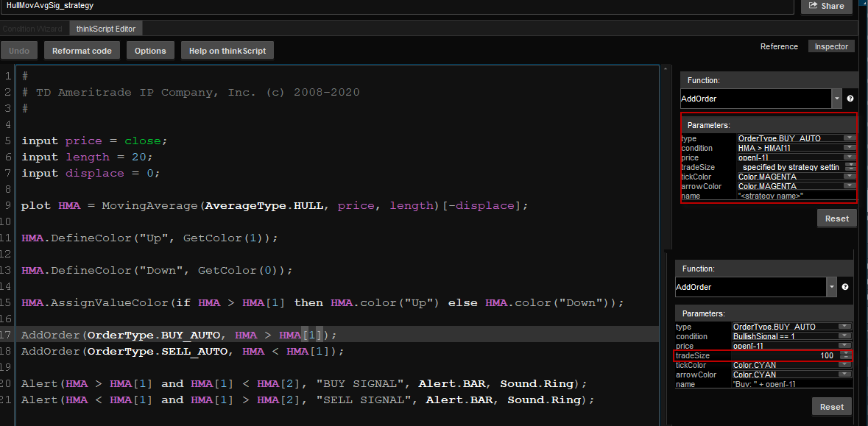This screenshot has height=426, width=868.
Task: Select the thinkScript Editor tab
Action: [106, 29]
